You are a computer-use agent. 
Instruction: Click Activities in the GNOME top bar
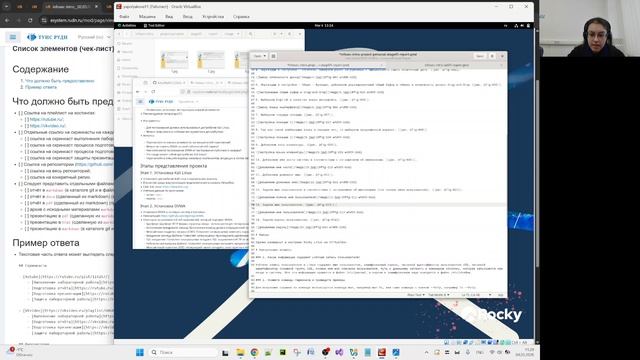pos(127,25)
